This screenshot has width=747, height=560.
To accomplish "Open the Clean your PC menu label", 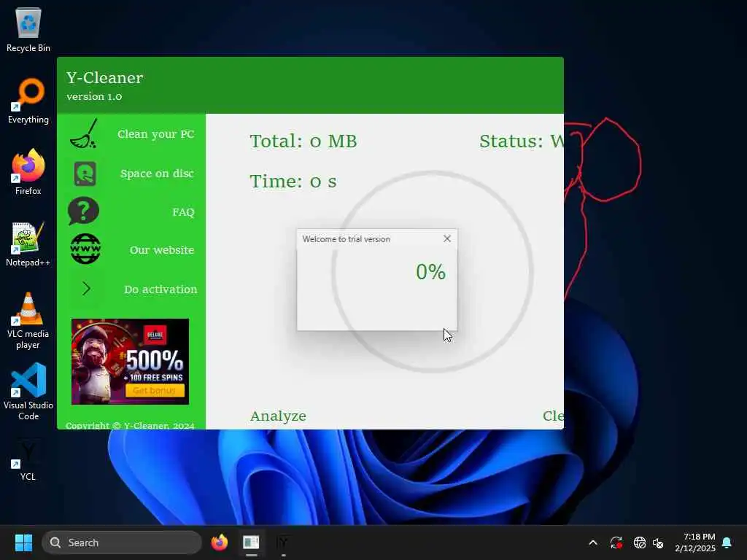I will pos(156,134).
